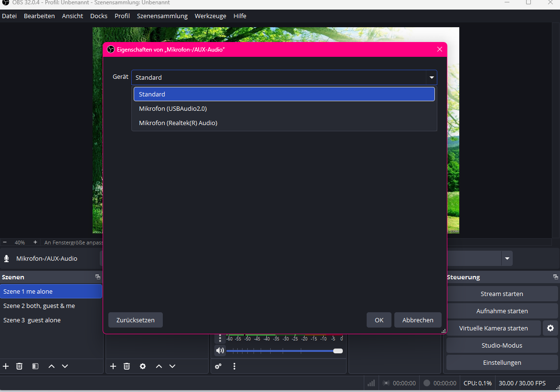Image resolution: width=560 pixels, height=392 pixels.
Task: Choose Mikrofon (Realtek(R) Audio) device
Action: [284, 123]
